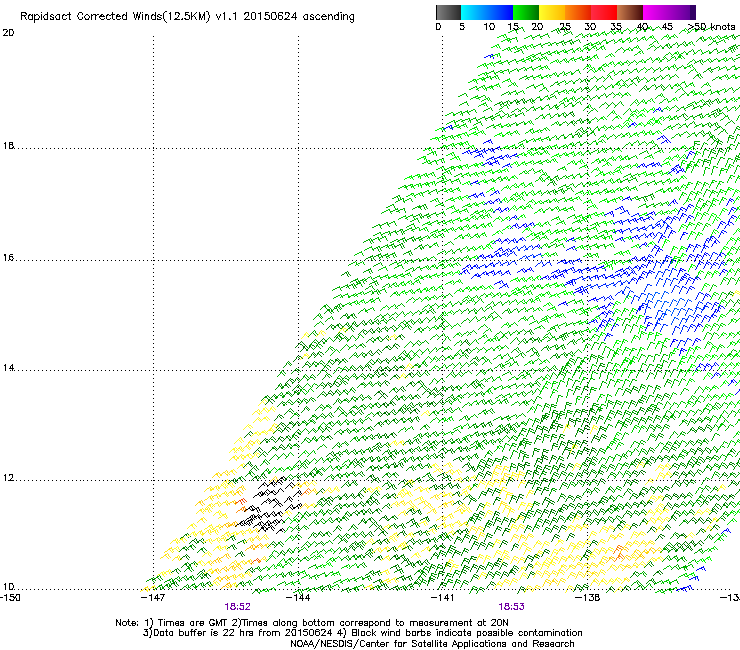Select the date text '20150624 ascending' in title

(x=299, y=17)
